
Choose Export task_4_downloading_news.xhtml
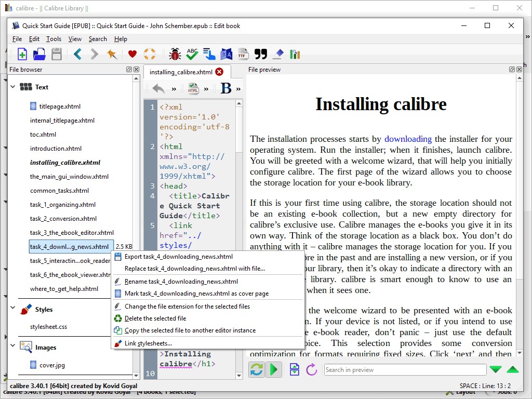pos(207,257)
